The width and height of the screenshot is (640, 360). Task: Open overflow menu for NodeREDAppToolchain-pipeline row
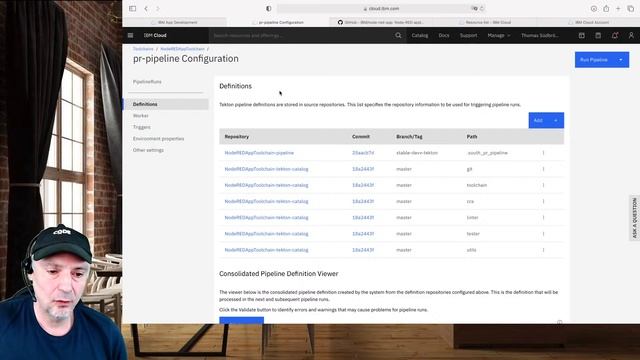[x=543, y=153]
